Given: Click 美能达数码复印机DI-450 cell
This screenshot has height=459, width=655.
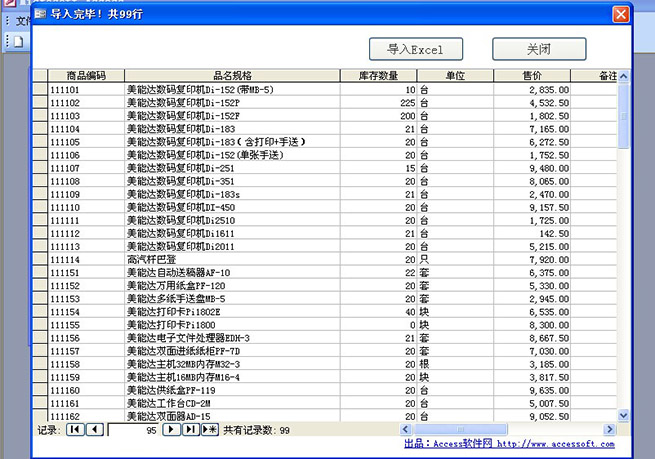Looking at the screenshot, I should [x=232, y=208].
